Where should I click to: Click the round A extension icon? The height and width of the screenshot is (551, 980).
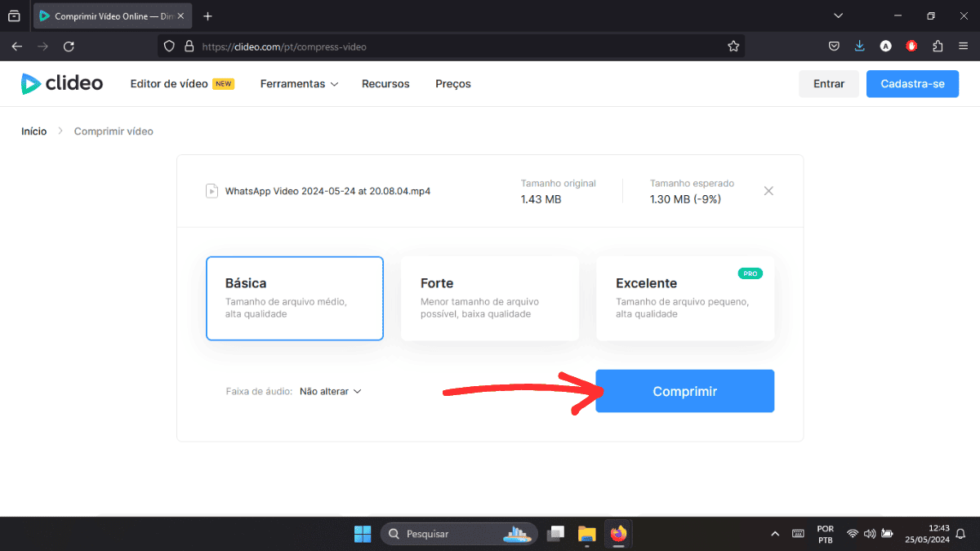pyautogui.click(x=885, y=47)
